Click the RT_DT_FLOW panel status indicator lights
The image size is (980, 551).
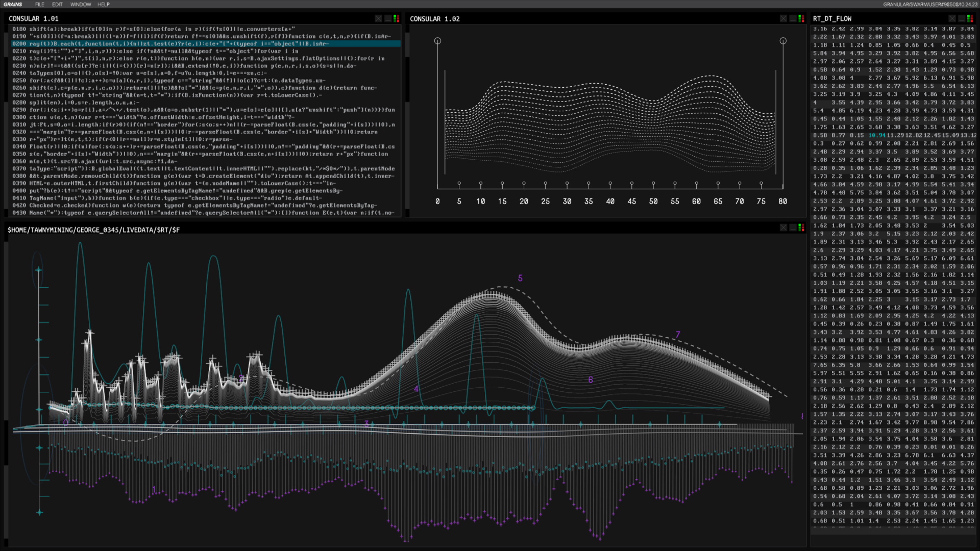970,19
